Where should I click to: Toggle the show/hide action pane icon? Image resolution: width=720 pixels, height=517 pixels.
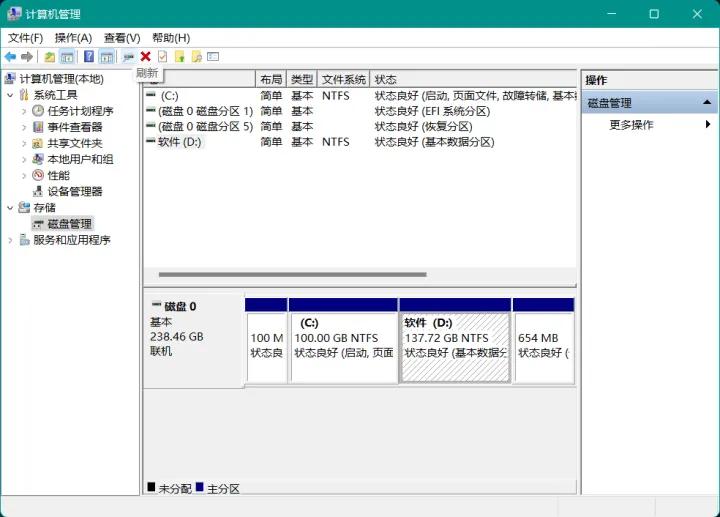[107, 57]
